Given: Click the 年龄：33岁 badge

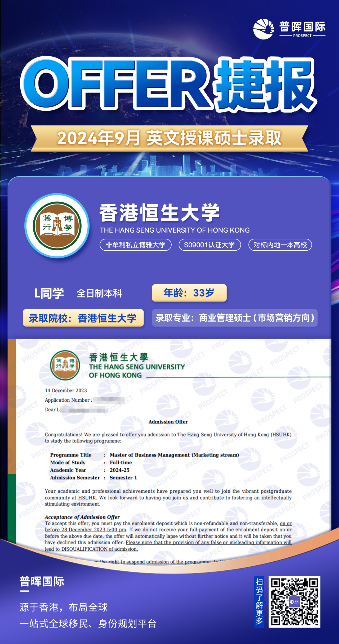Looking at the screenshot, I should pyautogui.click(x=189, y=293).
